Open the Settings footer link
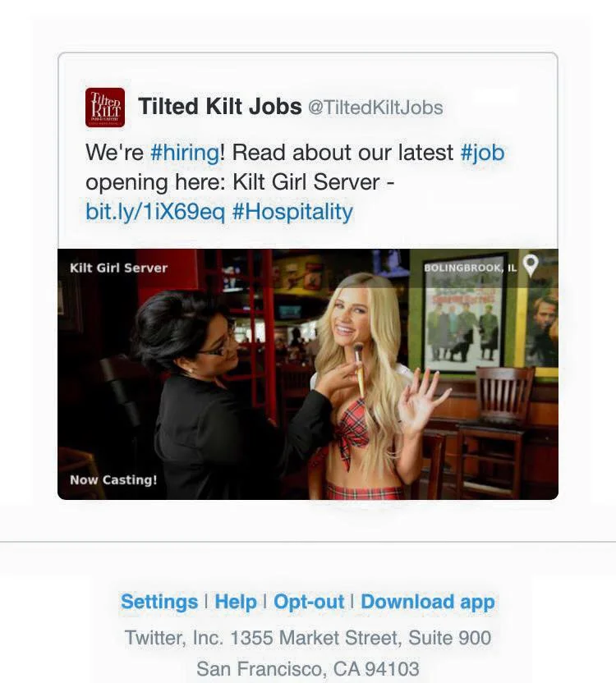The image size is (616, 683). [x=159, y=602]
